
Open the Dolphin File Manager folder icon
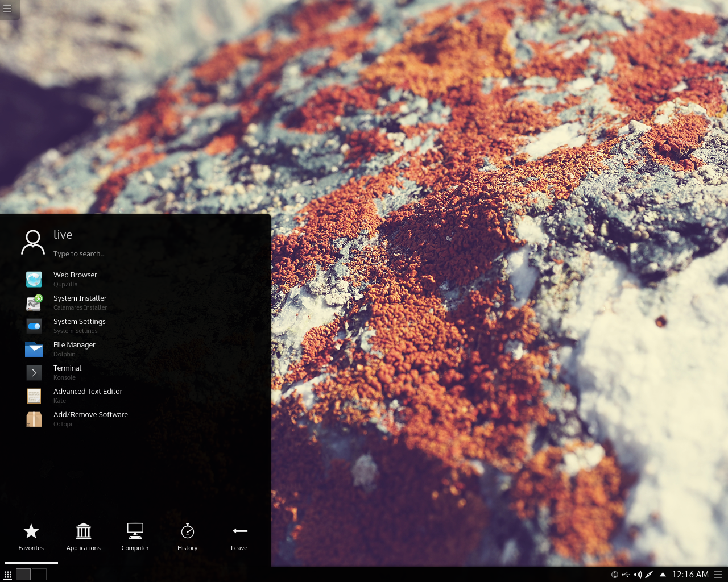click(34, 349)
